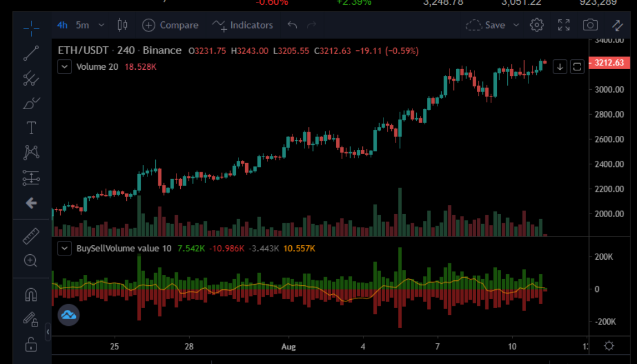Enable the Magnet drawing mode
637x364 pixels.
click(x=30, y=294)
